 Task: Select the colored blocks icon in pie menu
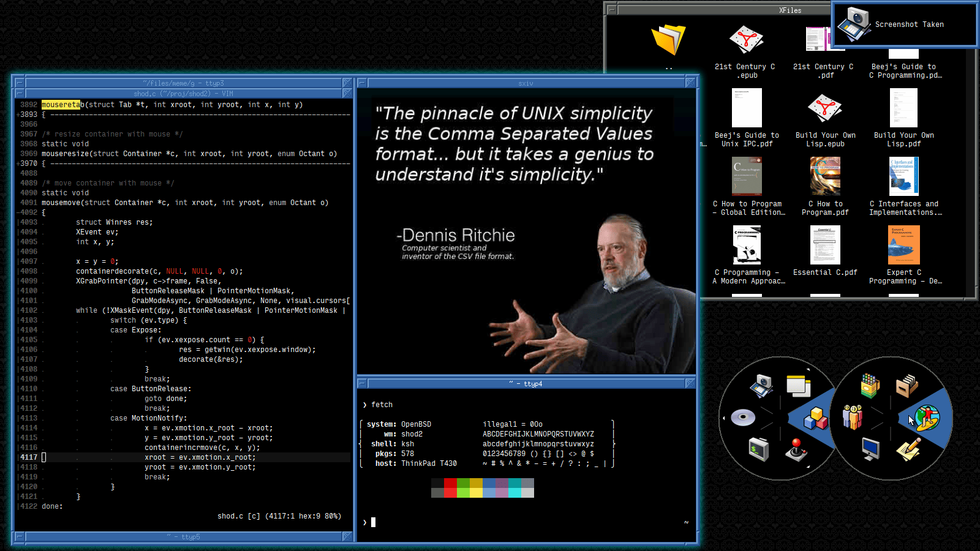(815, 419)
